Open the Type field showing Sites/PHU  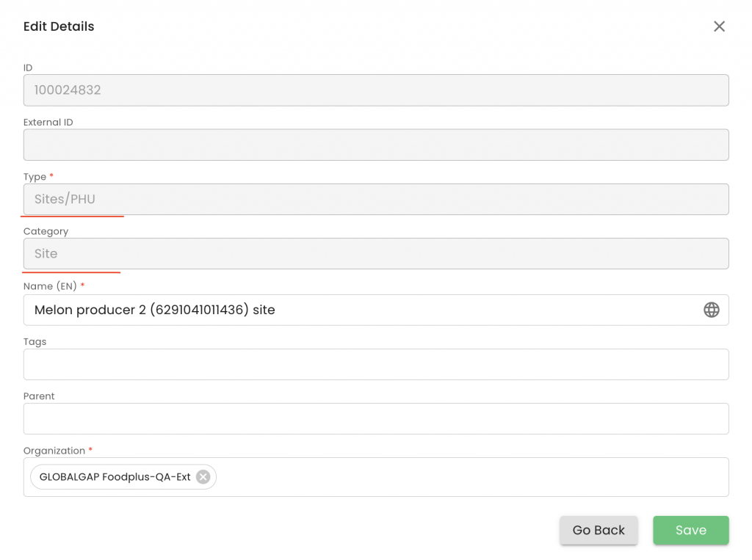click(376, 199)
